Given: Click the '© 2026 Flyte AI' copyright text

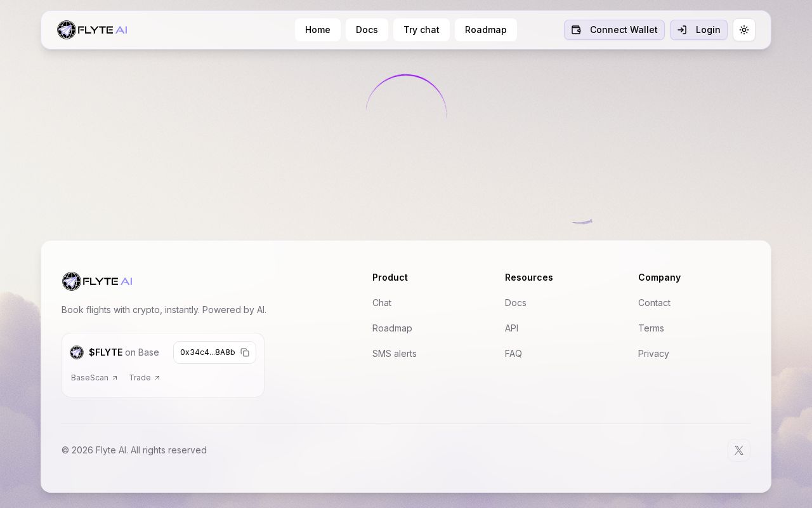Looking at the screenshot, I should pos(134,450).
